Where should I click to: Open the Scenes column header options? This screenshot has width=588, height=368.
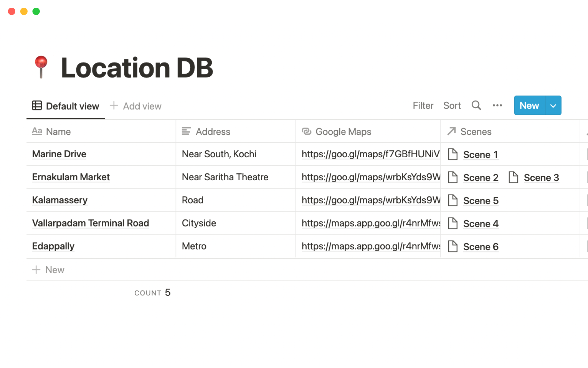[476, 132]
